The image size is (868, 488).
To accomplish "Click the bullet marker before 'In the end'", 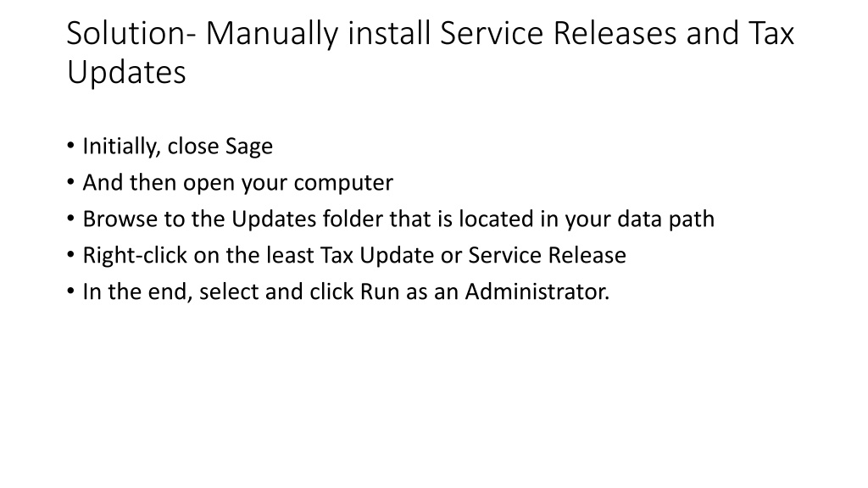I will tap(70, 291).
